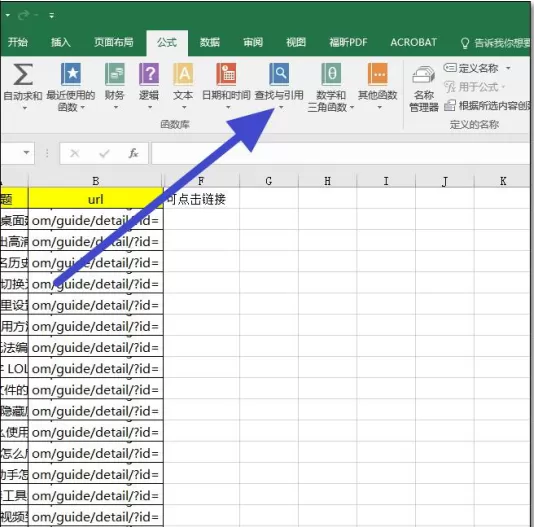Image resolution: width=534 pixels, height=527 pixels.
Task: Select url cell in the LOL row
Action: (96, 368)
